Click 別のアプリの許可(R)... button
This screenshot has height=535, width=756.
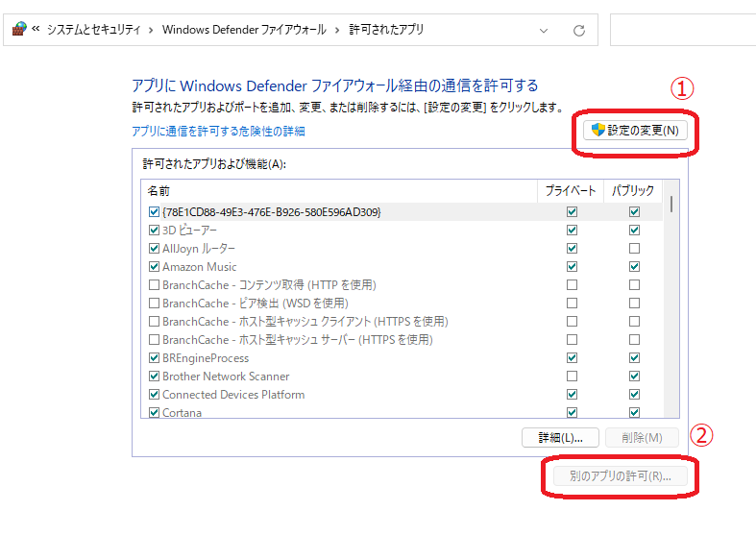coord(620,476)
